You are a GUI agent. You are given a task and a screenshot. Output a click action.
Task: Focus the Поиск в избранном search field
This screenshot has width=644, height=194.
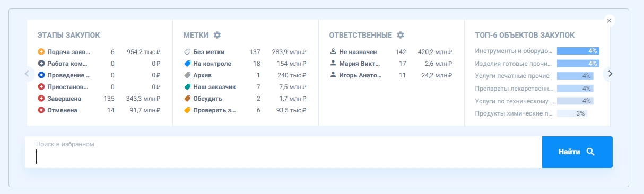[x=283, y=152]
